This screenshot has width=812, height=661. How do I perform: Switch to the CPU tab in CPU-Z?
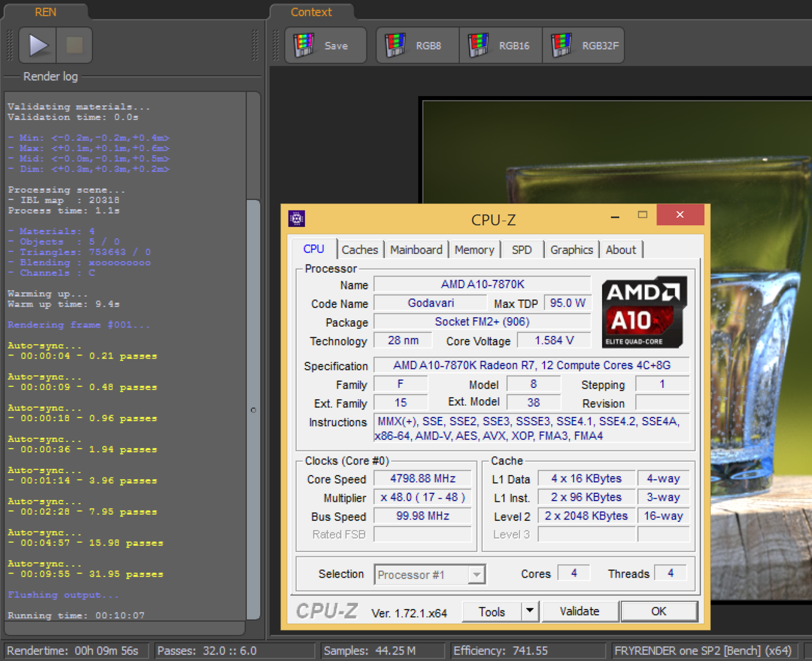314,249
